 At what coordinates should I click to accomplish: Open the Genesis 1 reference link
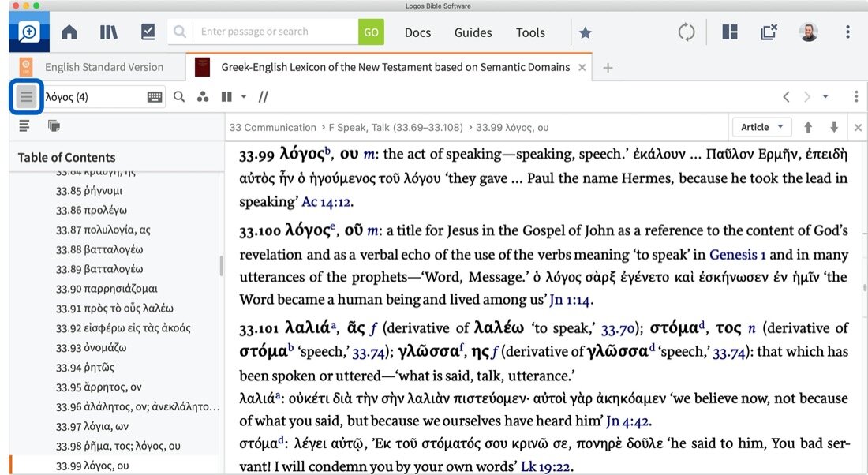pyautogui.click(x=737, y=255)
